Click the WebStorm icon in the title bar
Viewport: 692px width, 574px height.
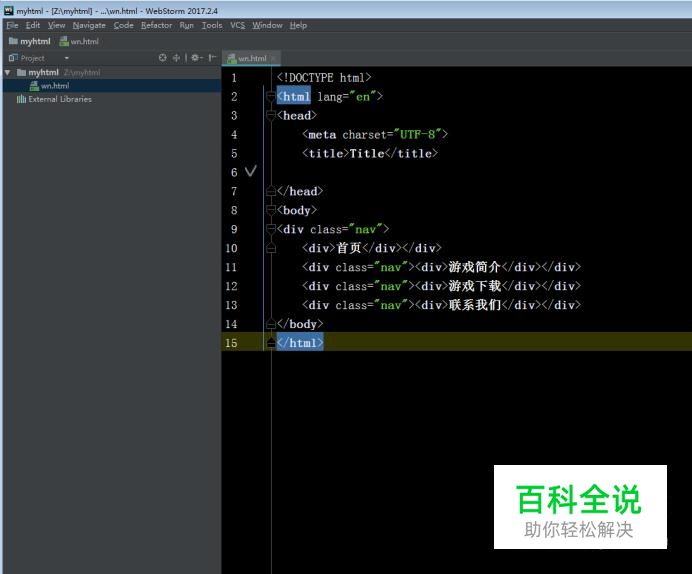coord(9,11)
